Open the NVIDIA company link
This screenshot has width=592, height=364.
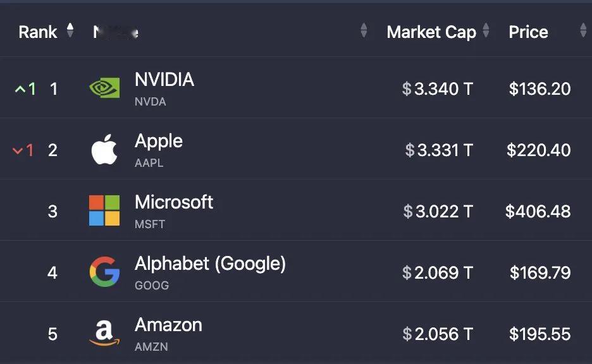[164, 80]
